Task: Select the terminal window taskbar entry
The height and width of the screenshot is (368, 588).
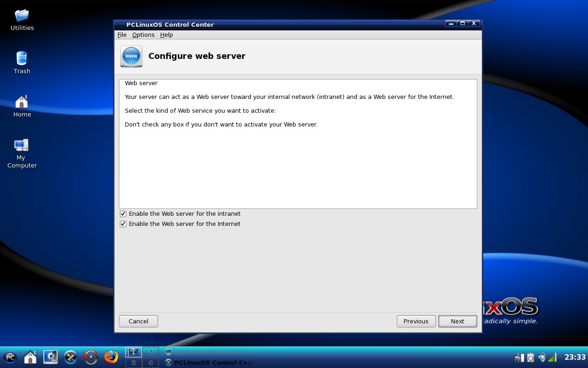Action: pos(209,352)
